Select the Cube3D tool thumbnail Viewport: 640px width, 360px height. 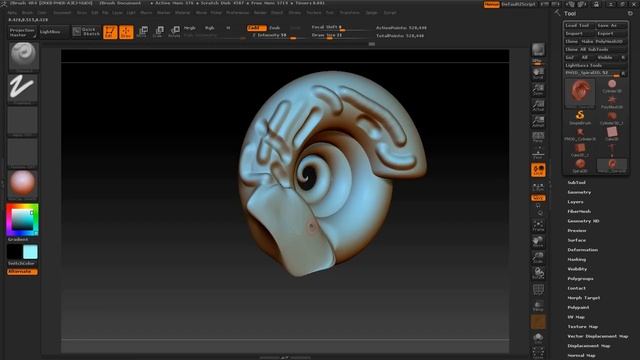tap(611, 133)
